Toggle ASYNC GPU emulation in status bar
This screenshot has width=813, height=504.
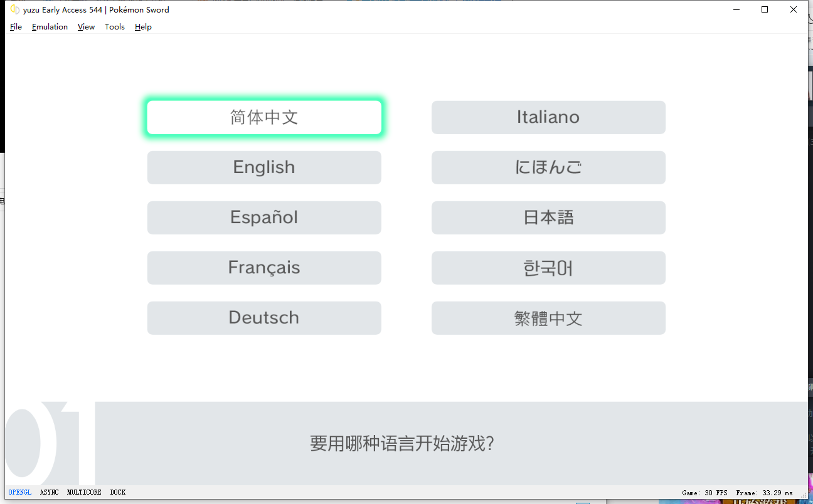(x=50, y=493)
